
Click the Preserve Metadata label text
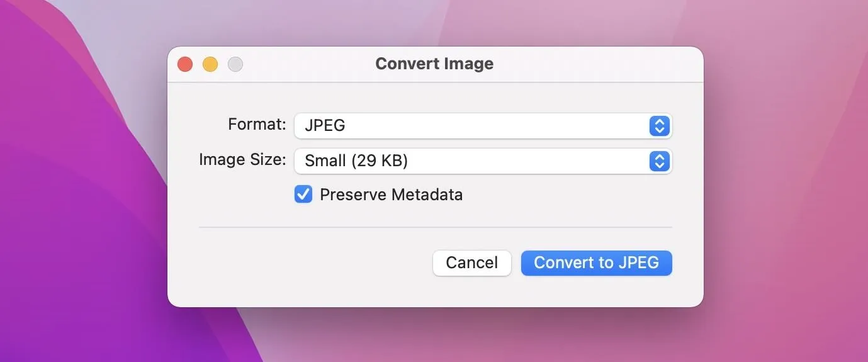pos(391,195)
